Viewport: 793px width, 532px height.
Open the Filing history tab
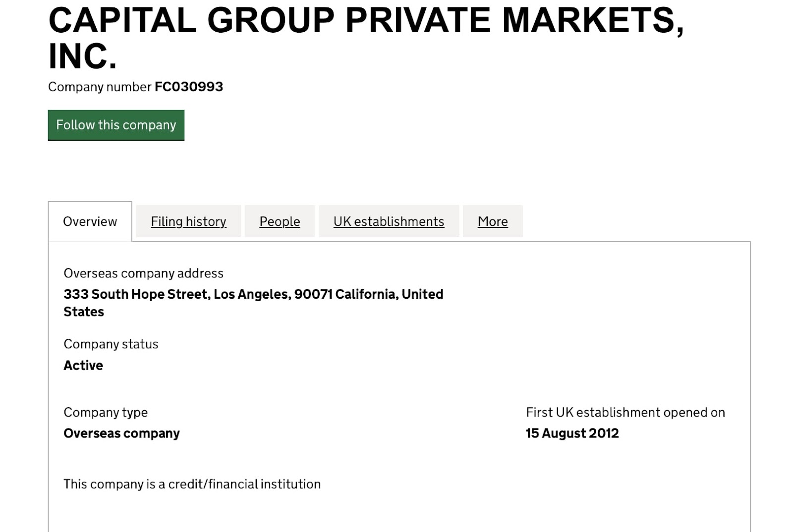point(188,221)
